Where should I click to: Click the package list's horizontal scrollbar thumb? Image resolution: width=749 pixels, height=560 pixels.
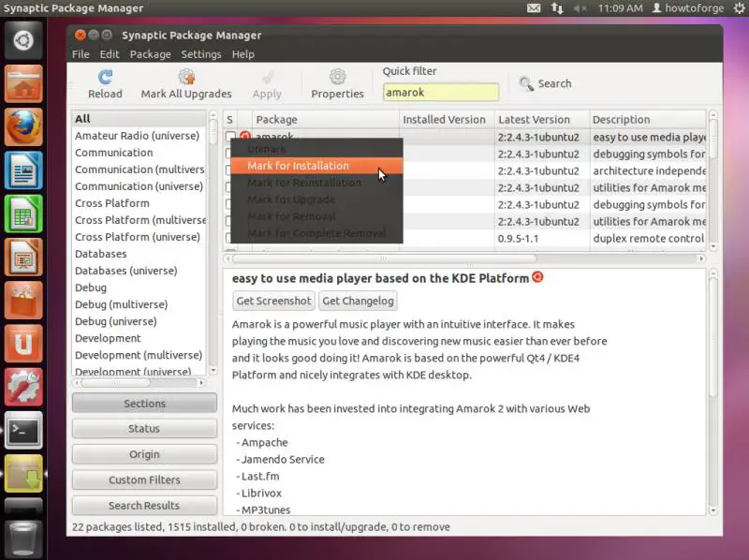pyautogui.click(x=384, y=258)
